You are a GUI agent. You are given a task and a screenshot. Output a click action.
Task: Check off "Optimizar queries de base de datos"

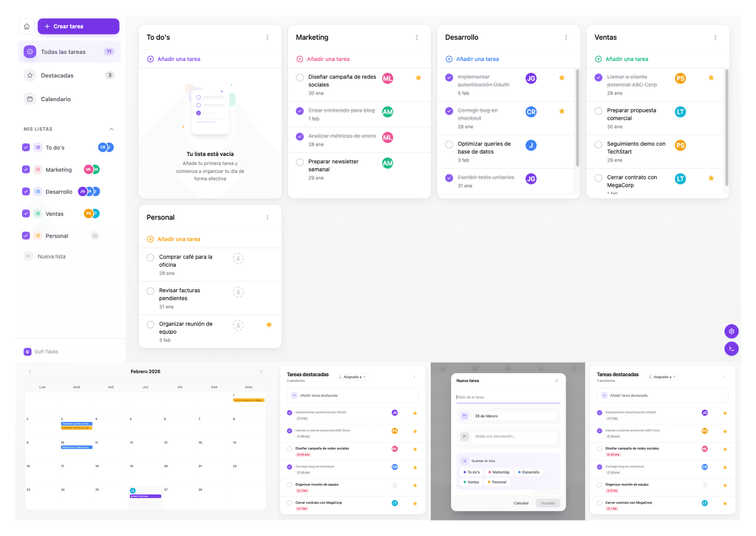[448, 145]
